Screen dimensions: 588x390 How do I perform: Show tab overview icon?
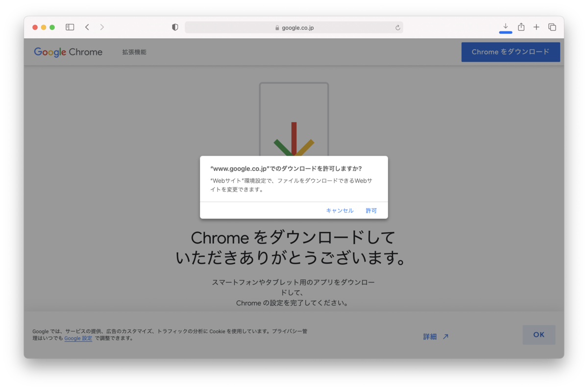coord(552,27)
